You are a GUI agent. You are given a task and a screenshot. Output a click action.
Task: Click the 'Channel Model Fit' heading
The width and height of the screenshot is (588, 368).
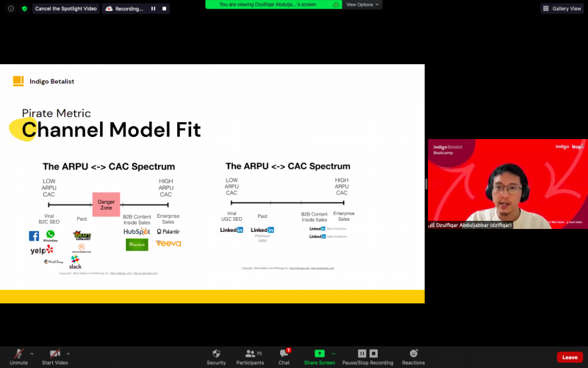[x=112, y=130]
